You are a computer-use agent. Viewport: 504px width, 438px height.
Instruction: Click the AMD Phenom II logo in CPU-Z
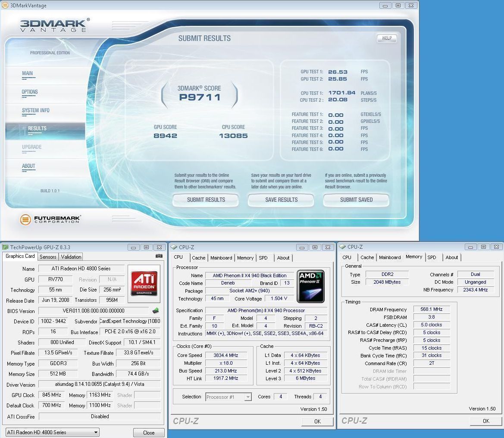tap(310, 286)
